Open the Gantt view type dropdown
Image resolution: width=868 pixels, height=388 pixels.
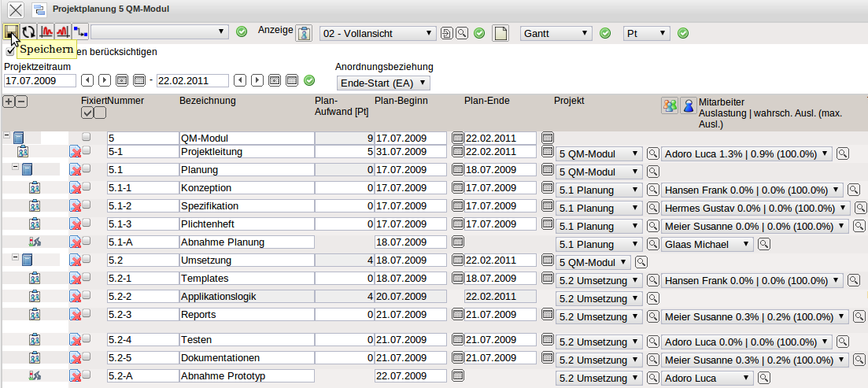point(556,33)
